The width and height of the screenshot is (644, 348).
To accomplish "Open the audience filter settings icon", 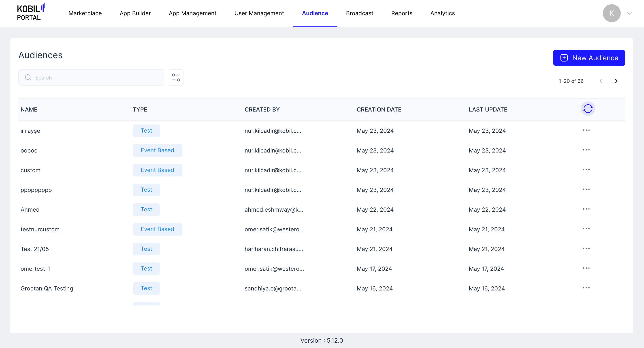I will [x=176, y=77].
